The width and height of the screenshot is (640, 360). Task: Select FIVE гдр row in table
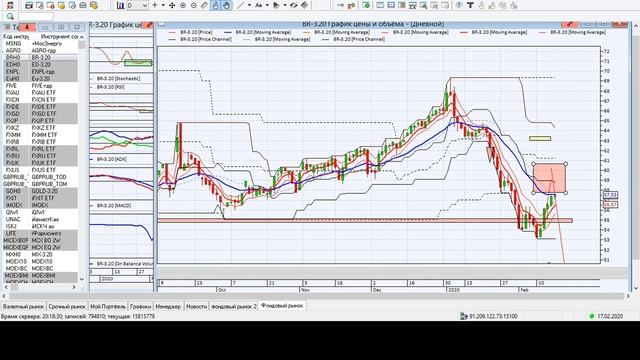tap(40, 86)
